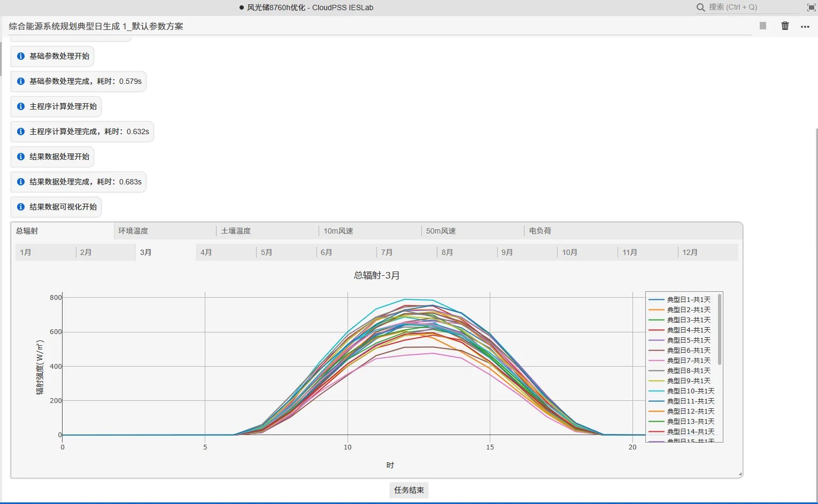Click the fullscreen icon at top right

[811, 7]
